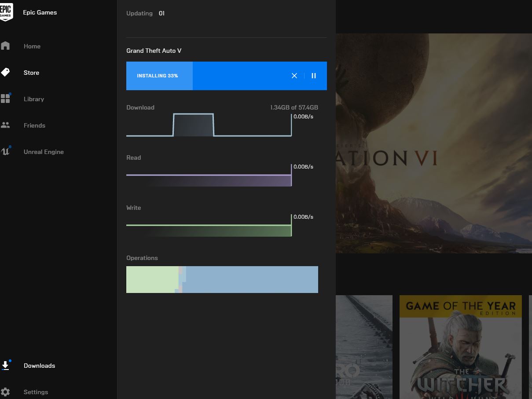This screenshot has width=532, height=399.
Task: Click the 1.34GB of 57.4GB text
Action: pyautogui.click(x=294, y=107)
